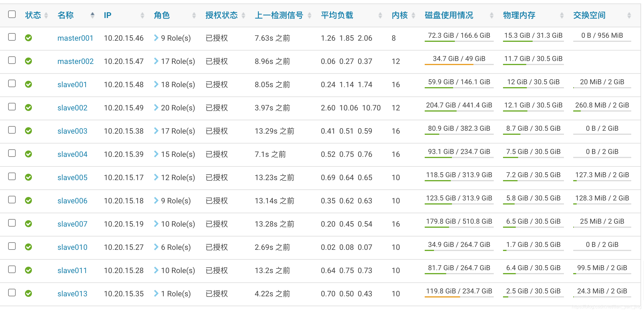The image size is (644, 312).
Task: Click sort arrows on the 平均负载 column
Action: click(380, 15)
